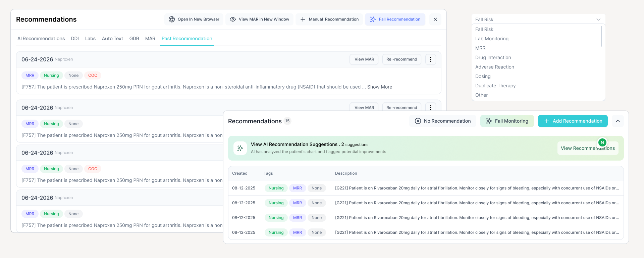Click the sparkle icon on Fall Monitoring
The image size is (644, 258).
[489, 121]
